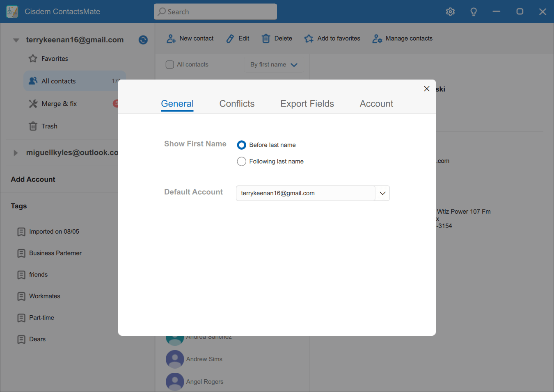Click Add Account in the sidebar

pos(33,180)
